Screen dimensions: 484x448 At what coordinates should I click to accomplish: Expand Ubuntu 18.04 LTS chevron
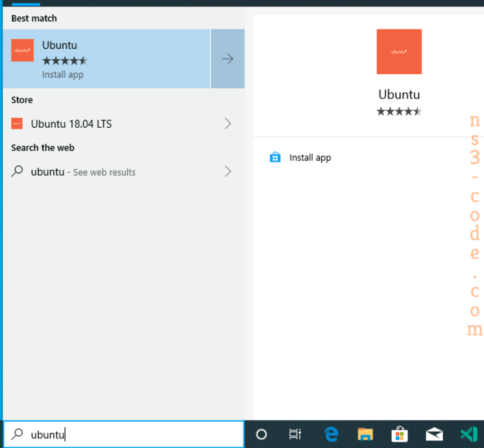click(228, 123)
